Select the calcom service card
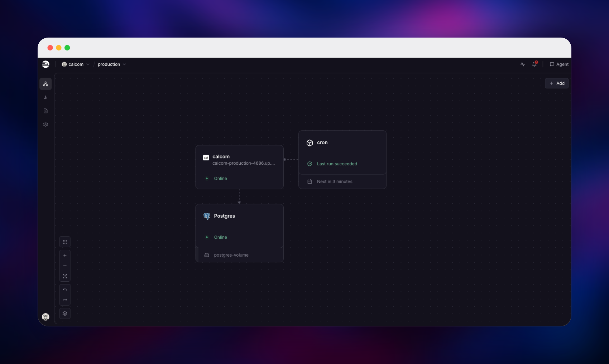Image resolution: width=609 pixels, height=364 pixels. click(239, 167)
